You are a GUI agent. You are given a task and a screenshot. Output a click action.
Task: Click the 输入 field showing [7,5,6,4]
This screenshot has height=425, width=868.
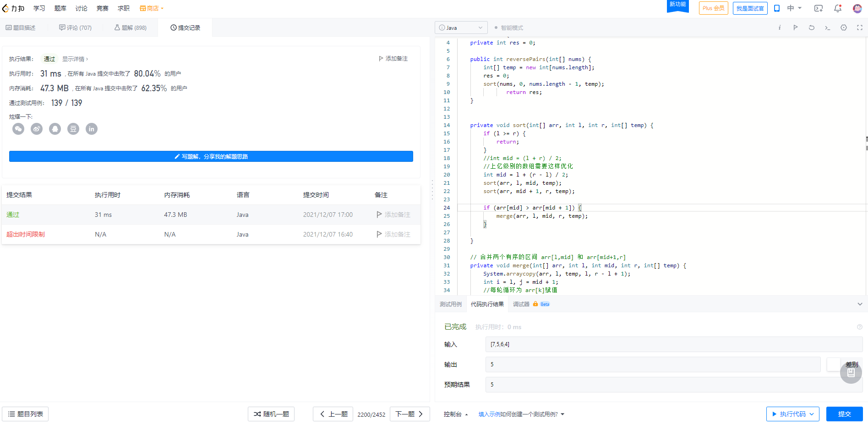click(674, 344)
